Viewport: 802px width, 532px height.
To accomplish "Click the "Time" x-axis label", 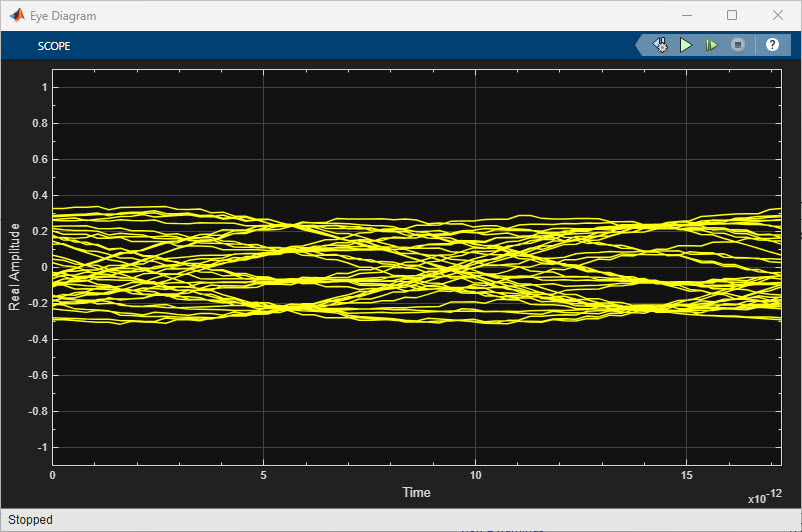I will [x=416, y=492].
